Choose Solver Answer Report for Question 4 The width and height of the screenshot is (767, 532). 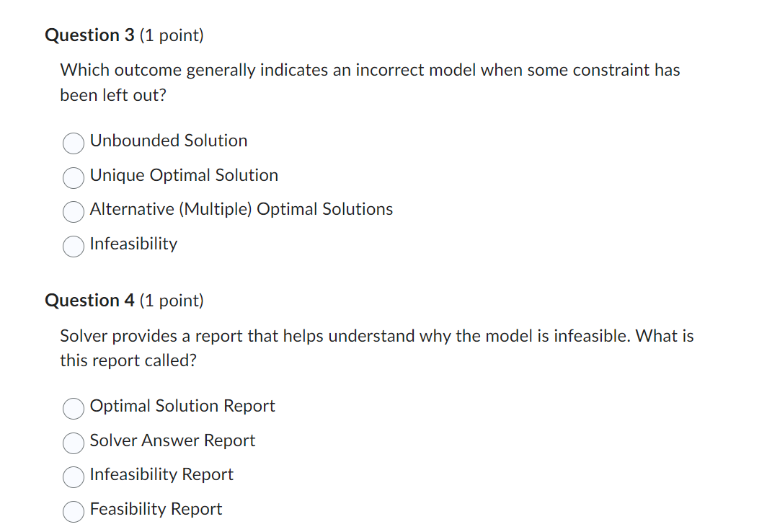click(73, 443)
